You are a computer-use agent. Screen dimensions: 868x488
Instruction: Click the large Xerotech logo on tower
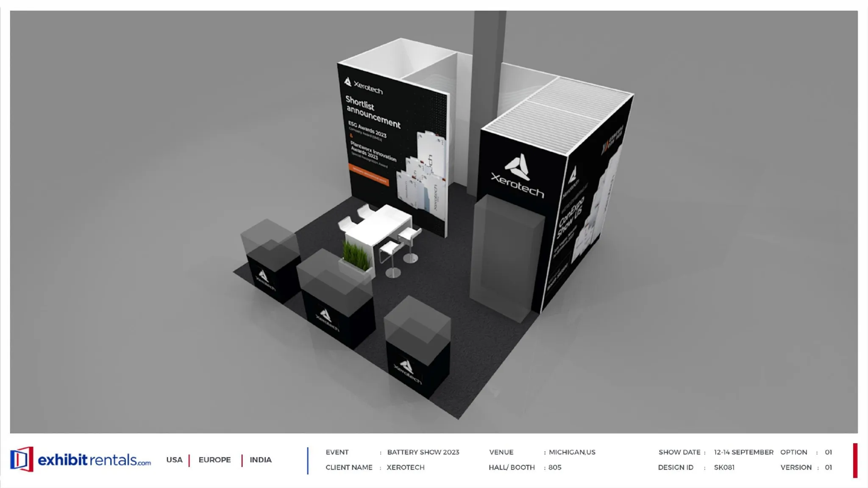point(517,176)
